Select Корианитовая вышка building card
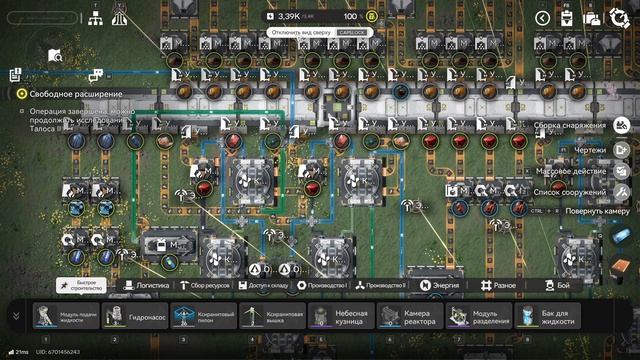The width and height of the screenshot is (640, 360). click(x=272, y=316)
